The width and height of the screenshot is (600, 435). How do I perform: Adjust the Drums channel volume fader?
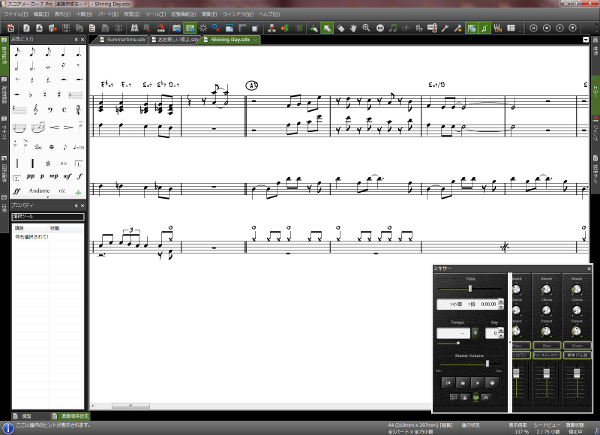[x=577, y=373]
